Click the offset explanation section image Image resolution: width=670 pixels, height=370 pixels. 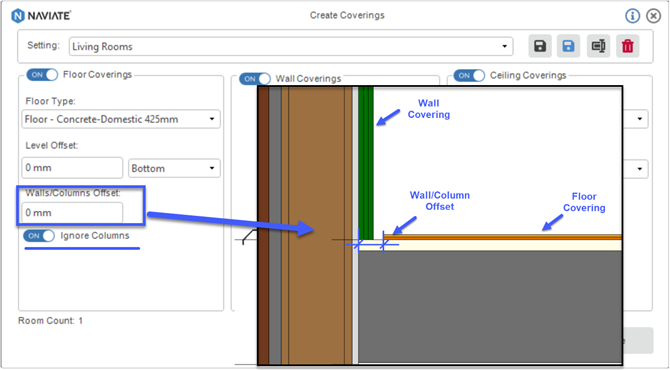coord(440,226)
